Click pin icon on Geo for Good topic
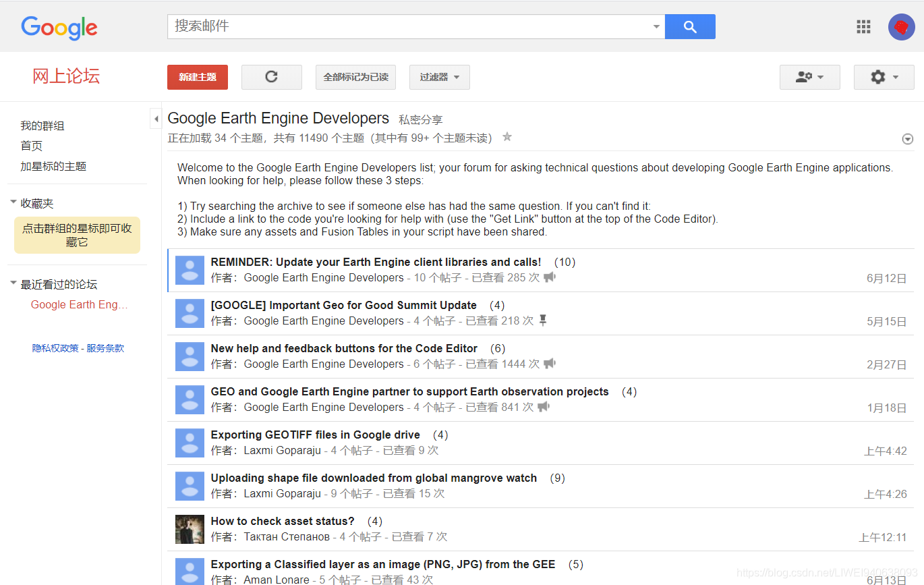The image size is (924, 585). click(543, 321)
